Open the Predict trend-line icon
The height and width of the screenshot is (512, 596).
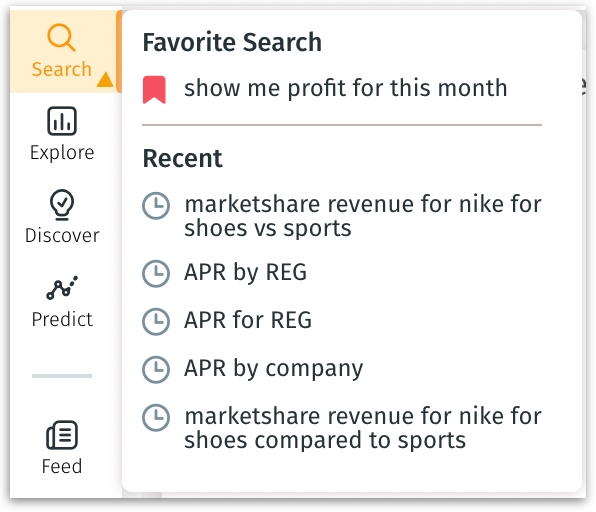[x=62, y=288]
